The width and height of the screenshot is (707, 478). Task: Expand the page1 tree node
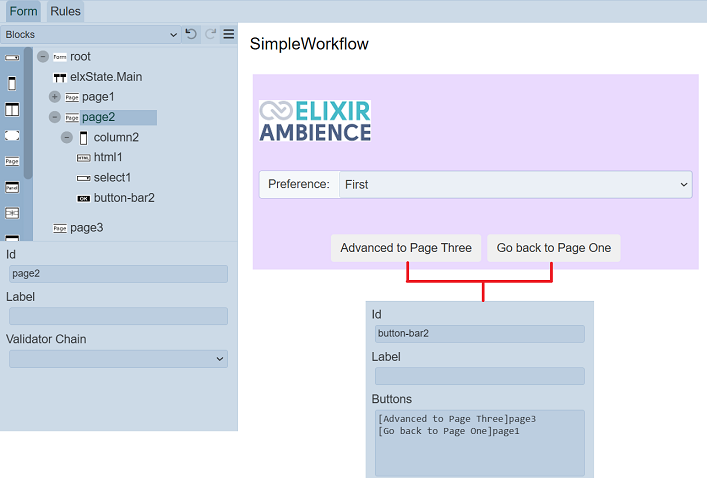coord(55,97)
